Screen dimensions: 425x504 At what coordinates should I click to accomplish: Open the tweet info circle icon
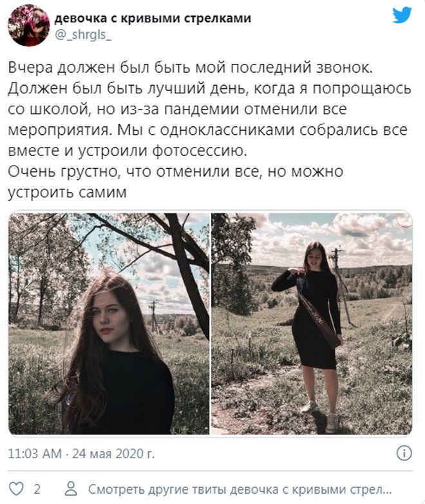[404, 453]
